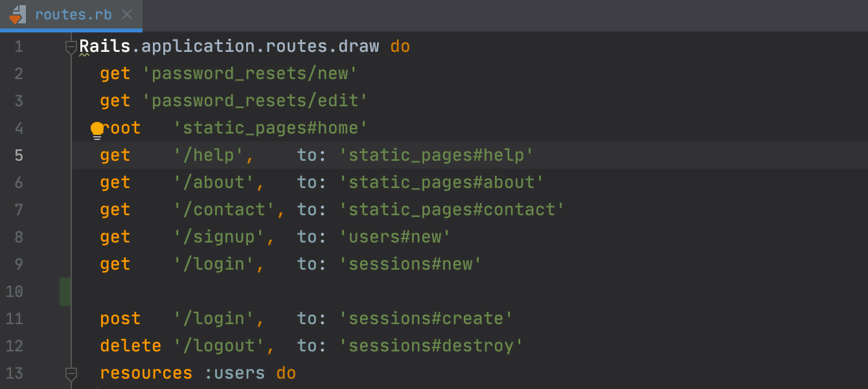
Task: Click '/signup' route path
Action: click(219, 237)
